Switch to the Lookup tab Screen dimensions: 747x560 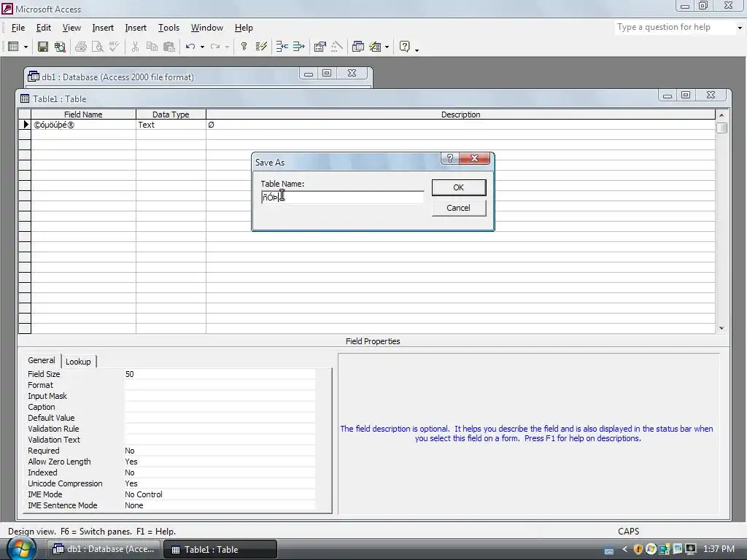(x=78, y=362)
